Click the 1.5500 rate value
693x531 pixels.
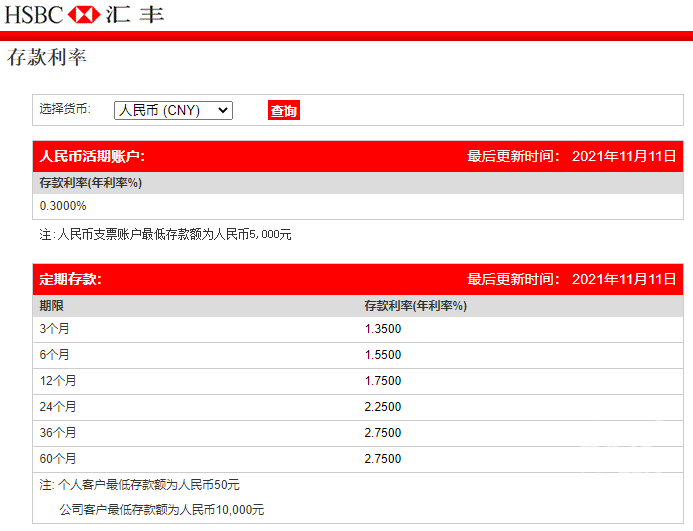tap(383, 355)
